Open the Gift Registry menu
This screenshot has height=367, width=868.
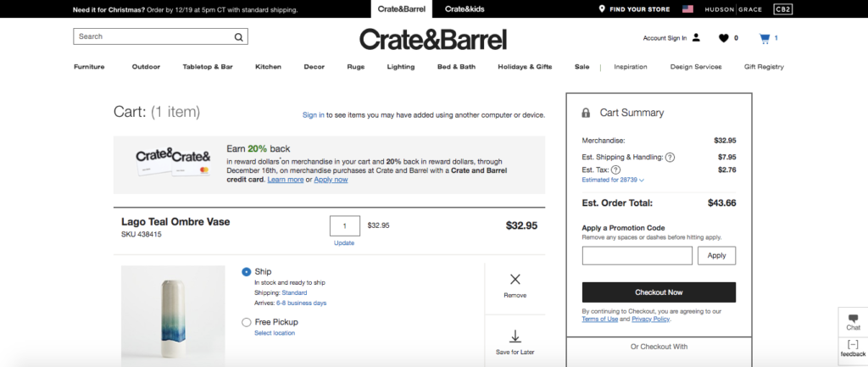764,67
